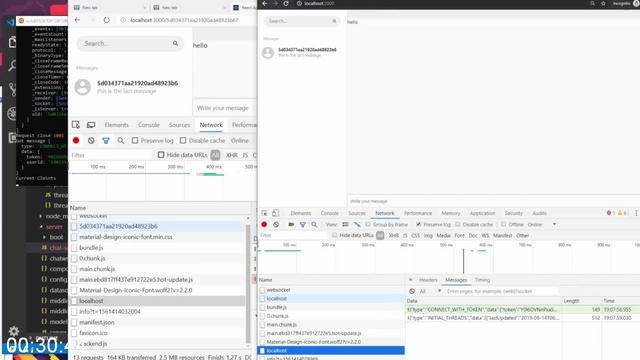Viewport: 640px width, 360px height.
Task: Bookmark the page with the star icon
Action: [603, 3]
